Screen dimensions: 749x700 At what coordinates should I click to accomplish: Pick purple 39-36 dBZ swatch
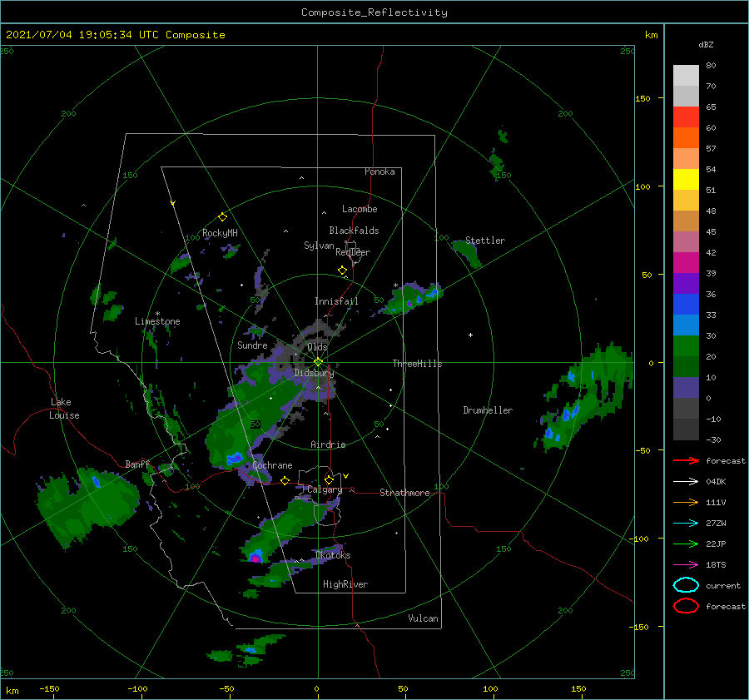686,283
